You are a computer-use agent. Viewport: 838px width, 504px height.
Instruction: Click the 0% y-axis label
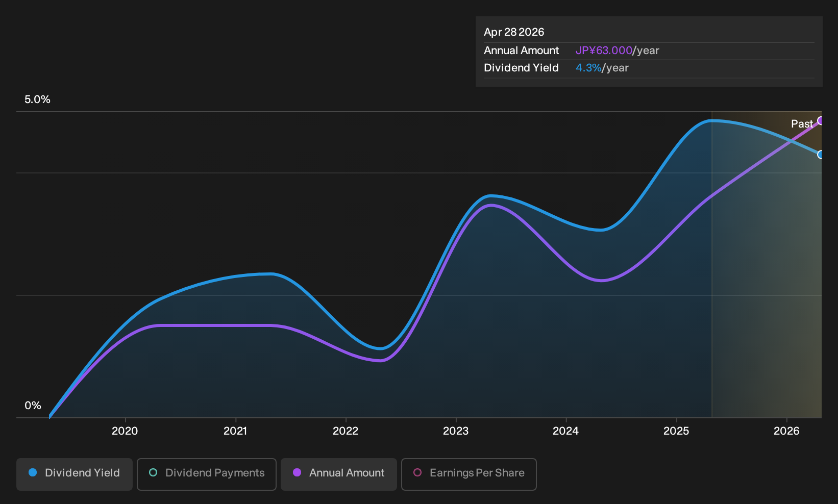33,406
